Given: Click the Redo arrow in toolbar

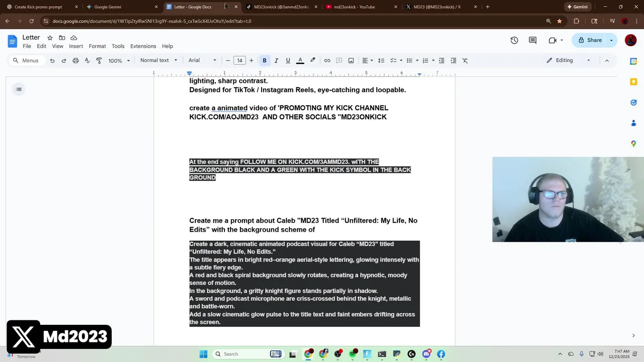Looking at the screenshot, I should coord(64,60).
